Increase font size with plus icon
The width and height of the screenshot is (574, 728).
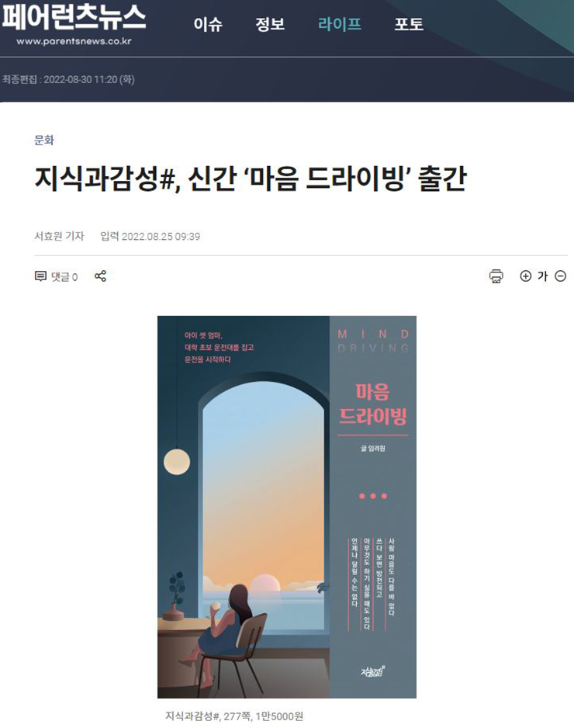pyautogui.click(x=525, y=276)
